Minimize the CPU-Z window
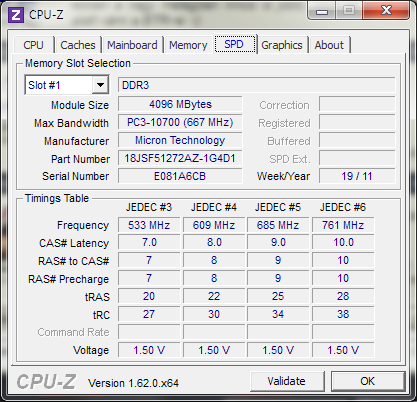The height and width of the screenshot is (402, 417). click(x=322, y=12)
